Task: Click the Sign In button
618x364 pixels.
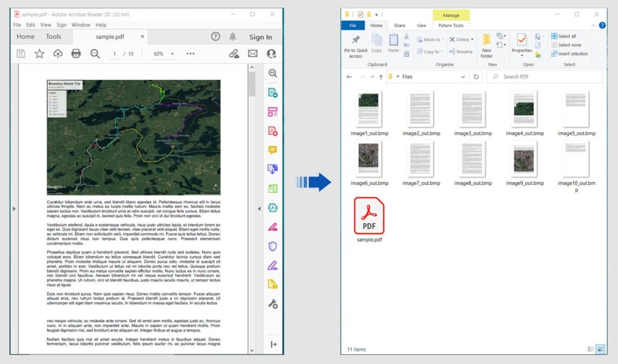Action: 261,36
